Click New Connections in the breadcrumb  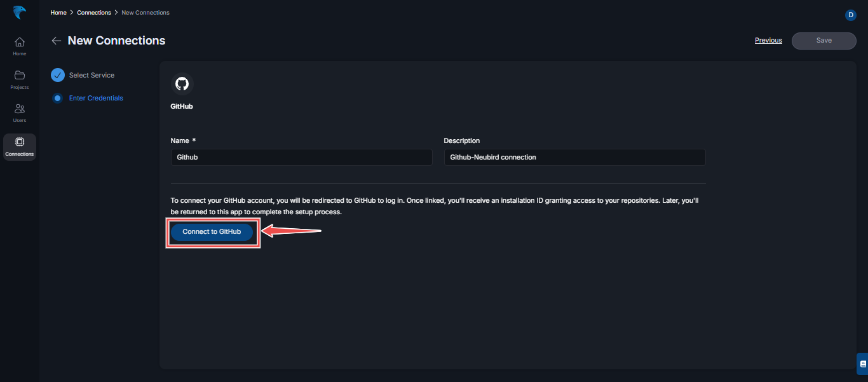point(146,12)
